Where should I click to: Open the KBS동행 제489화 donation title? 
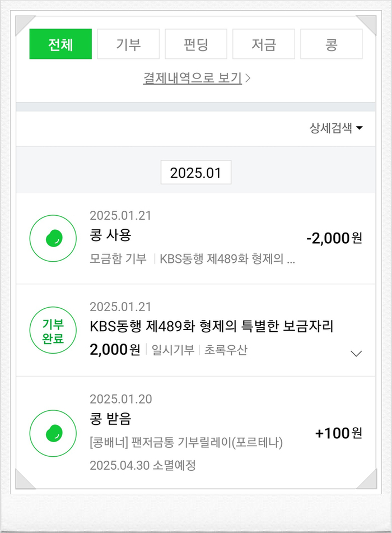coord(211,326)
